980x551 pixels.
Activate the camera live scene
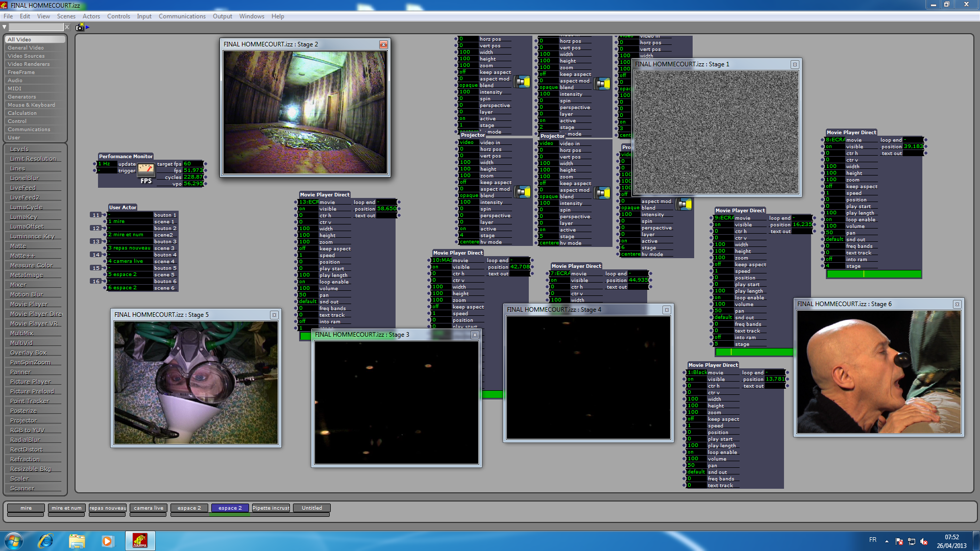tap(149, 508)
